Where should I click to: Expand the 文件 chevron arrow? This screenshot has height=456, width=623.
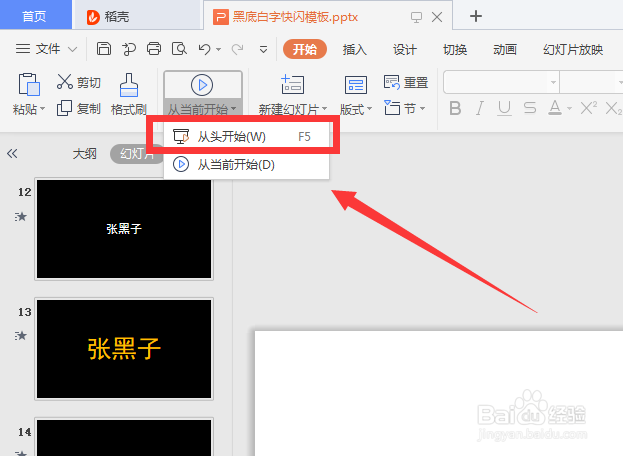[x=72, y=50]
